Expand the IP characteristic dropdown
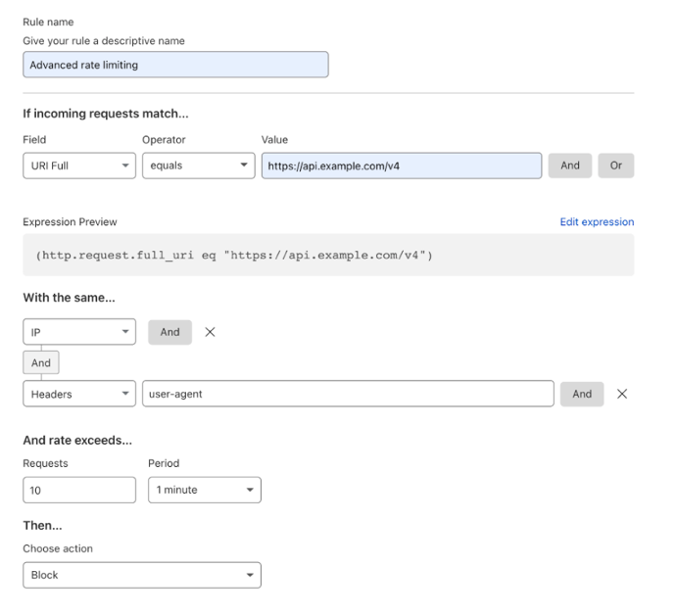This screenshot has height=616, width=676. 79,332
